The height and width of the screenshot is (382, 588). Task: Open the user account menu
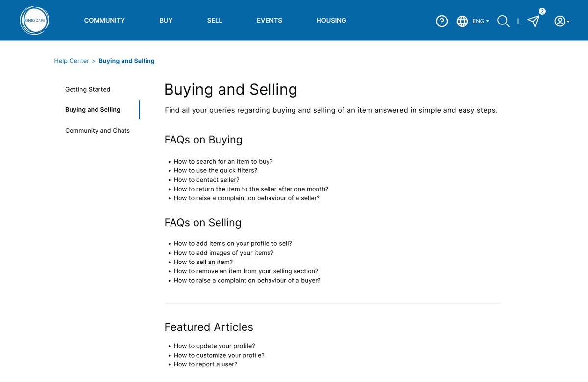pyautogui.click(x=562, y=21)
